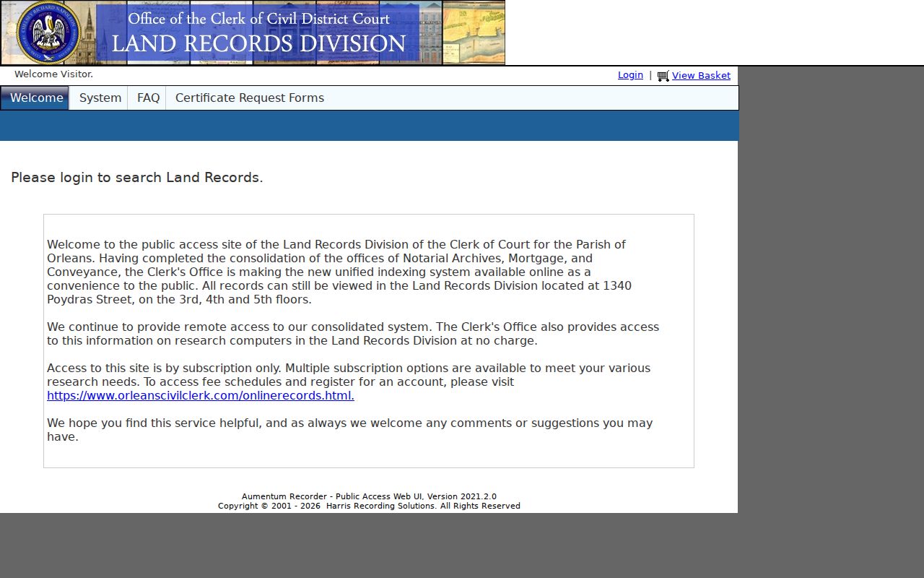The height and width of the screenshot is (578, 924).
Task: Click the Harris Recording Solutions copyright line
Action: click(369, 506)
